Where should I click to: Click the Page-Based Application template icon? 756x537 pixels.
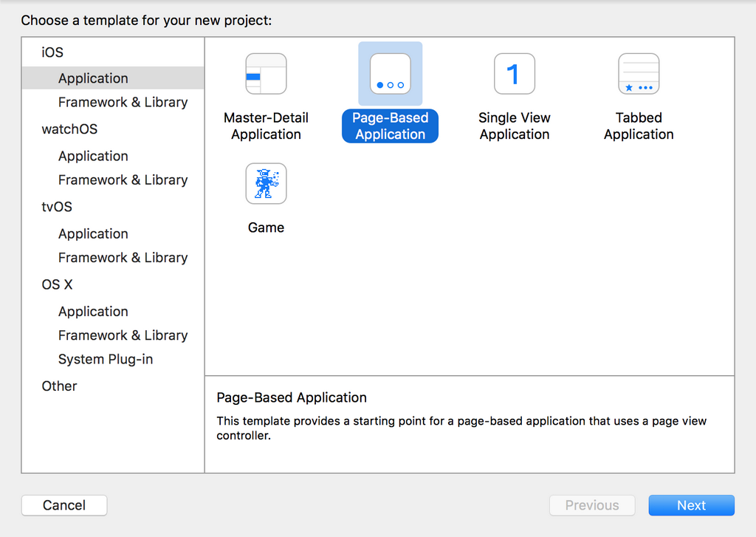coord(390,74)
